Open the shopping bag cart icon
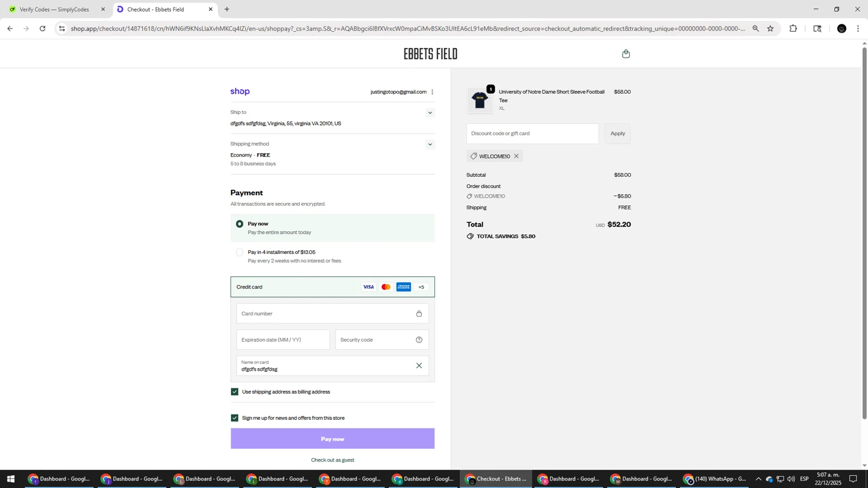Image resolution: width=868 pixels, height=488 pixels. pos(626,54)
